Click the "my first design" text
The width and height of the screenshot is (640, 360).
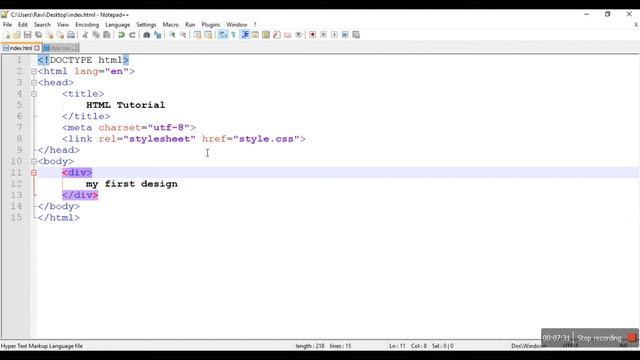(x=132, y=184)
